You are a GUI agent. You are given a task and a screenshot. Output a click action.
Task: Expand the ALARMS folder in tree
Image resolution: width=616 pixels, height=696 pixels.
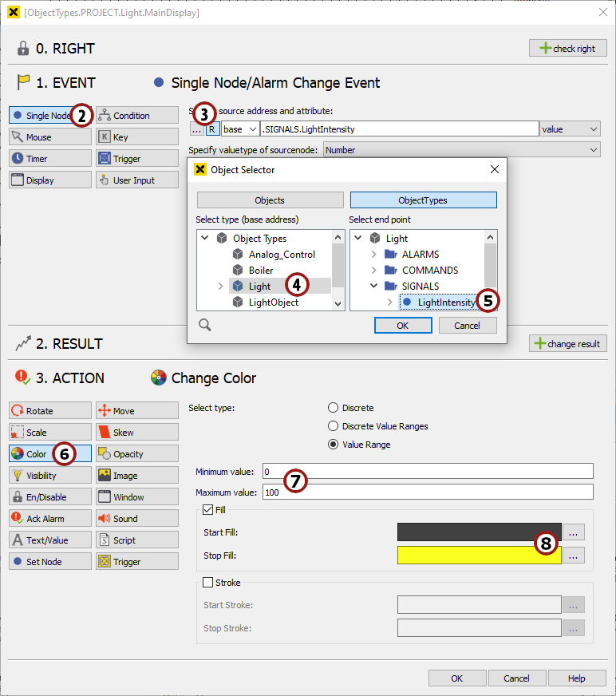(373, 254)
